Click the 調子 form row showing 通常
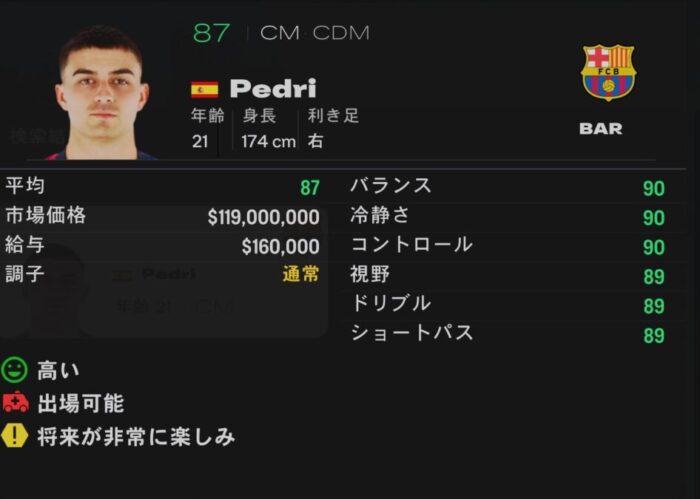Image resolution: width=700 pixels, height=499 pixels. [x=162, y=274]
